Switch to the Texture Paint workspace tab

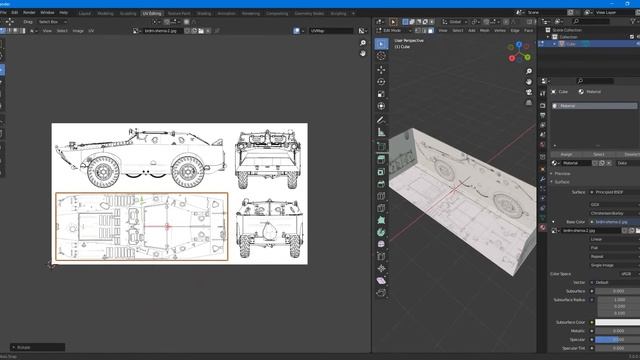pyautogui.click(x=179, y=13)
